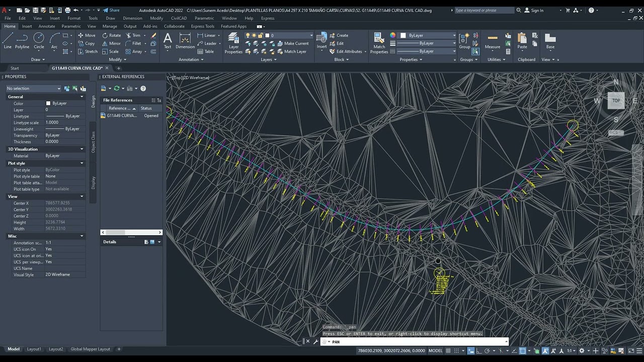Click the Trim tool

(133, 35)
